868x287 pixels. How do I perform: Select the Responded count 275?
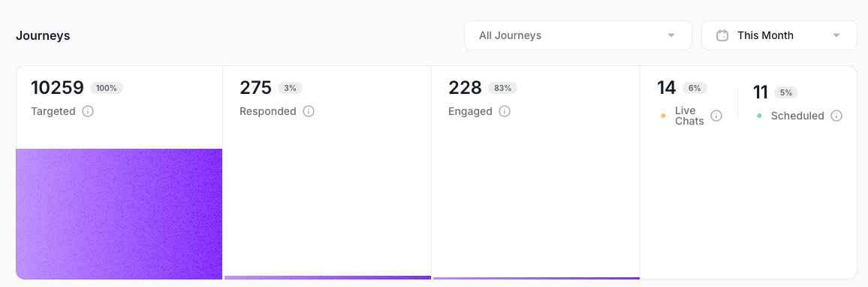click(256, 88)
